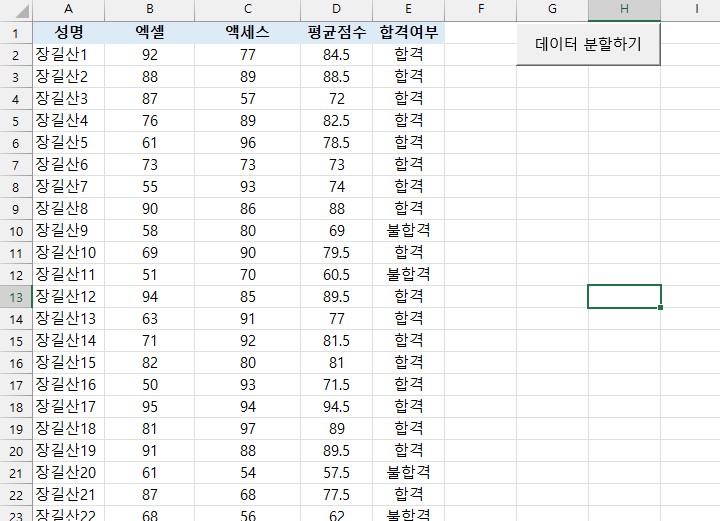Screen dimensions: 720x521
Task: Click average 88.5 in row 3
Action: tap(337, 77)
